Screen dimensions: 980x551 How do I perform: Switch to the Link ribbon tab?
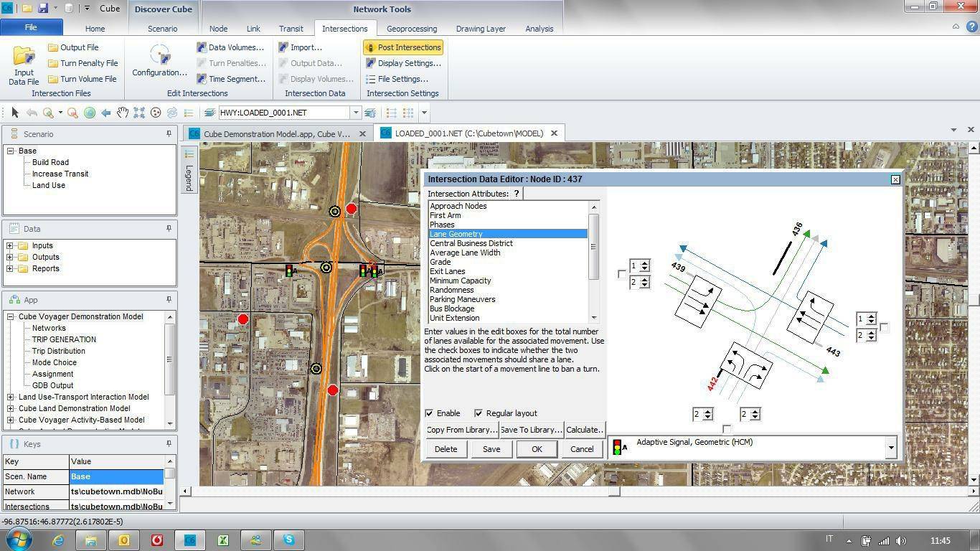click(x=253, y=29)
